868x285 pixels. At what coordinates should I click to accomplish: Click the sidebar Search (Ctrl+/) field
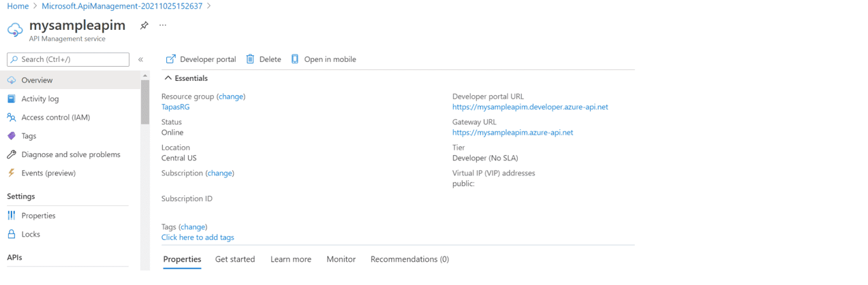click(68, 59)
